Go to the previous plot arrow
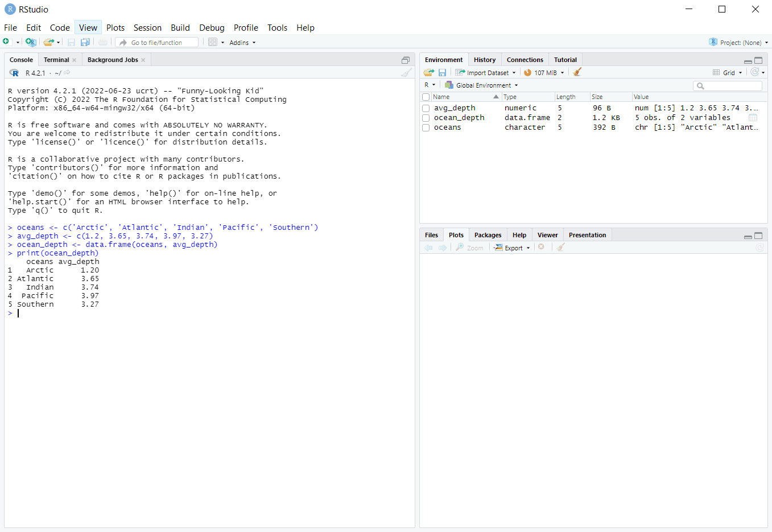Screen dimensions: 772x532 pyautogui.click(x=428, y=248)
